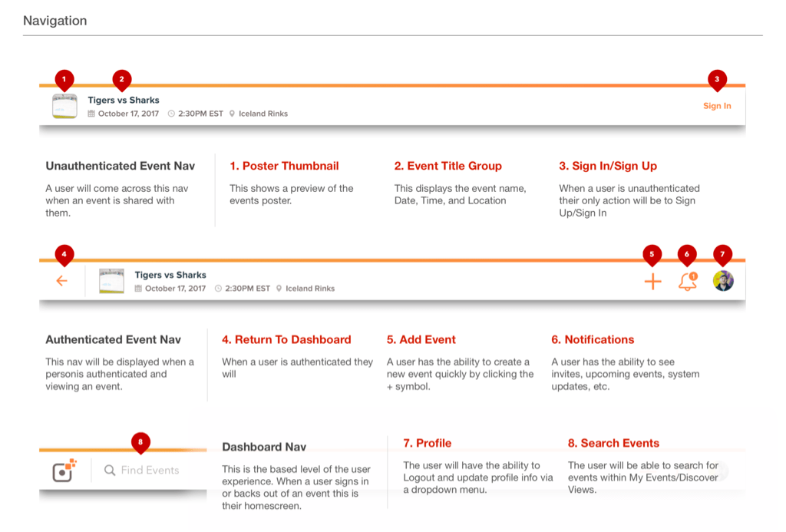Select the red marker numbered 5
786x532 pixels.
tap(652, 254)
